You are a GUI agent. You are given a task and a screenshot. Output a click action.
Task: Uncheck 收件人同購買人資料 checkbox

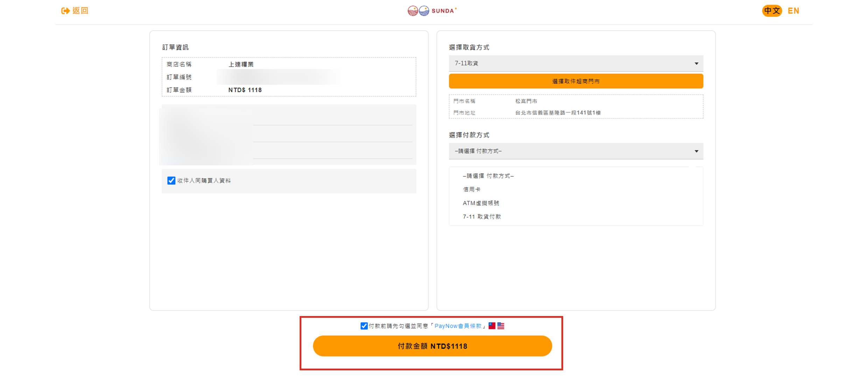tap(171, 180)
